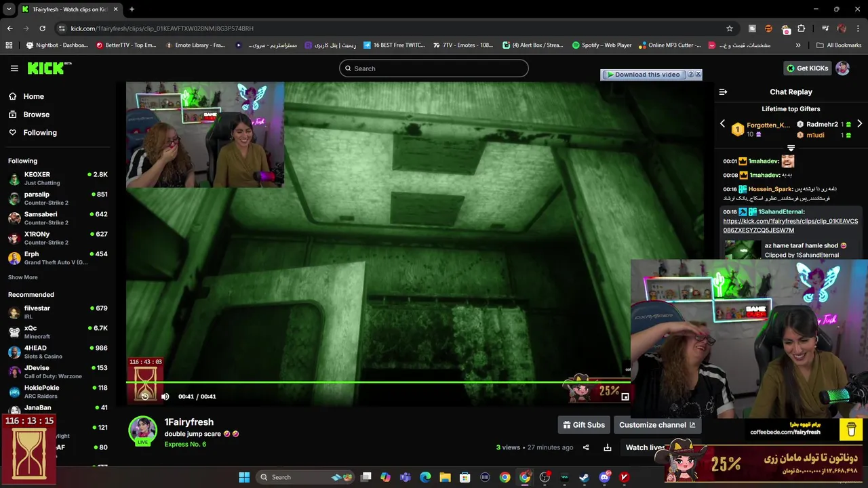Viewport: 868px width, 488px height.
Task: Open X1RONy channel in Following list
Action: click(x=58, y=238)
